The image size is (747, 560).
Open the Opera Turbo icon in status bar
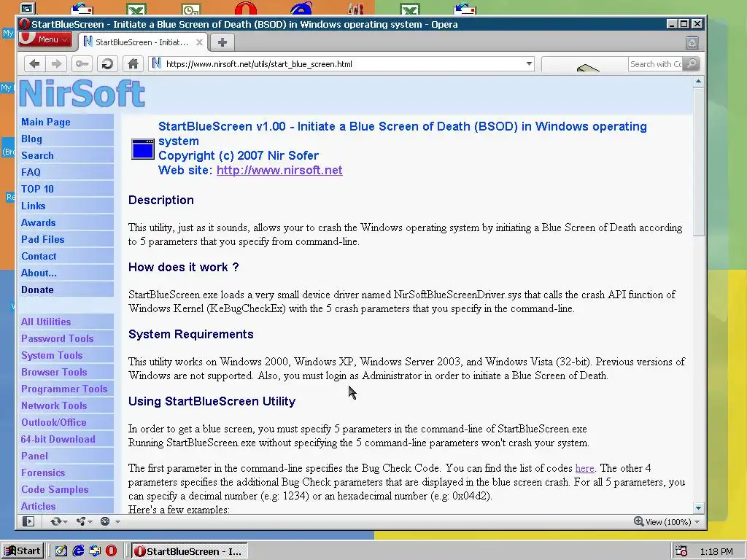tap(105, 521)
